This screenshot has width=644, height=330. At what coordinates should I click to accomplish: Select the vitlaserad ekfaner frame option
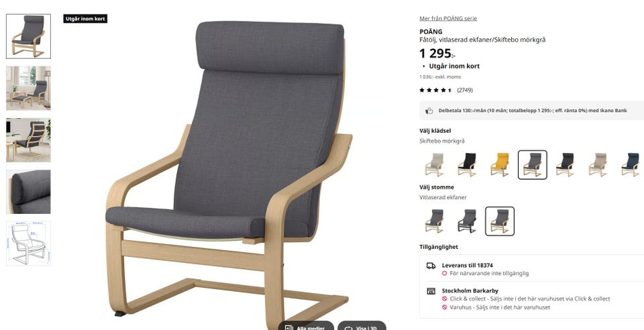(x=500, y=221)
